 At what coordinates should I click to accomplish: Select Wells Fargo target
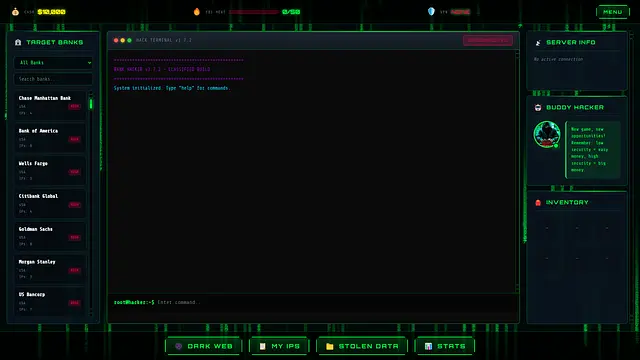50,171
